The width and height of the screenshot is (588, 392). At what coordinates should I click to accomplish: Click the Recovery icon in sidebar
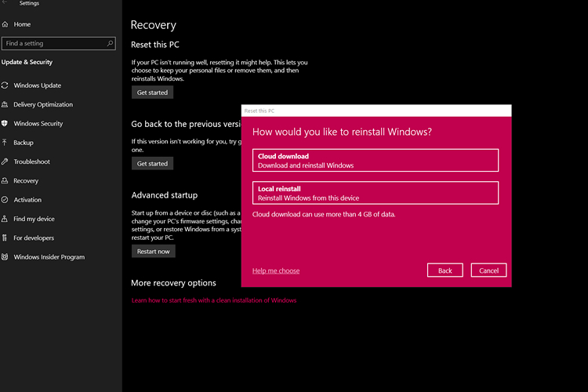coord(5,181)
